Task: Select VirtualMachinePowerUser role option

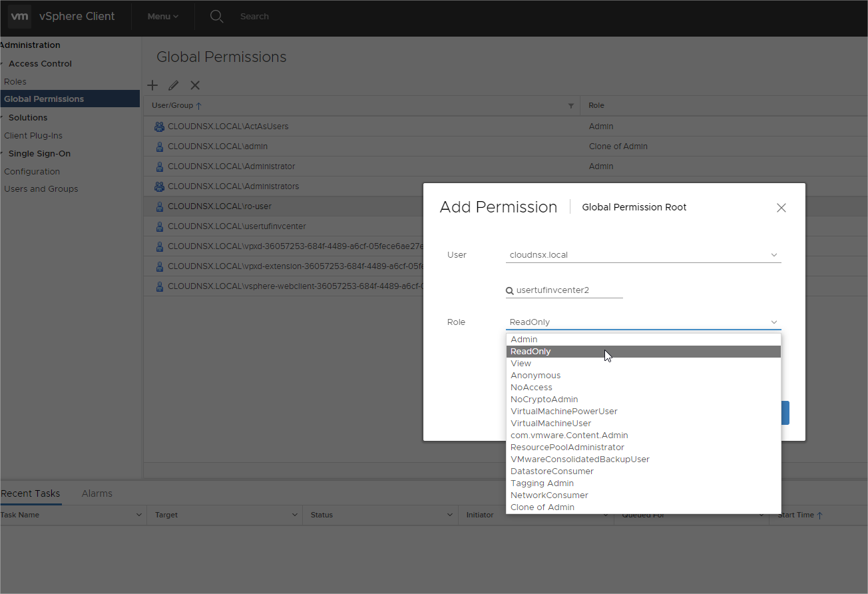Action: point(644,412)
